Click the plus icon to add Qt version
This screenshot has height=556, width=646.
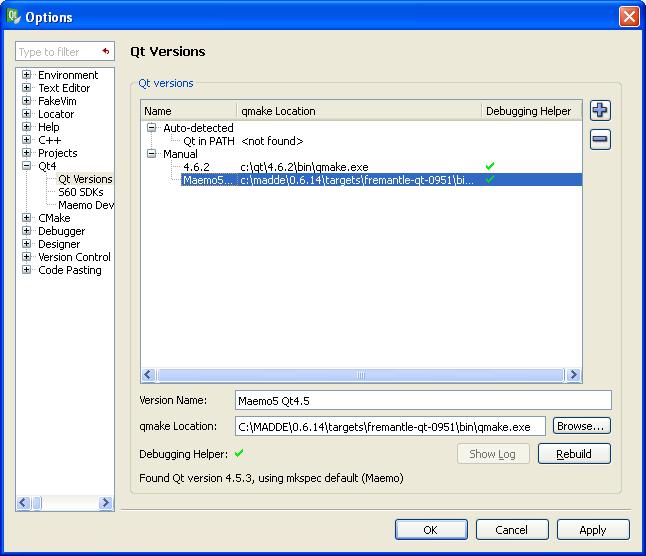click(600, 111)
